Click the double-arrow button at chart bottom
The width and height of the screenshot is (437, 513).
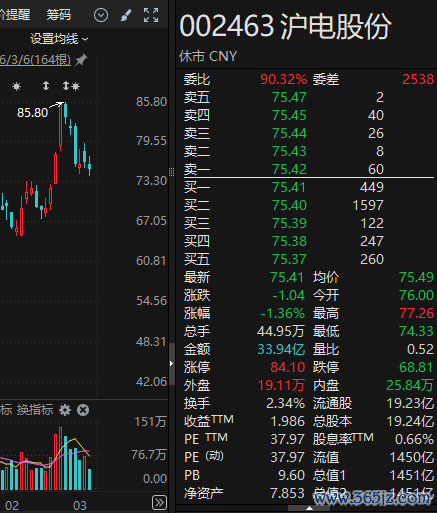coord(159,502)
